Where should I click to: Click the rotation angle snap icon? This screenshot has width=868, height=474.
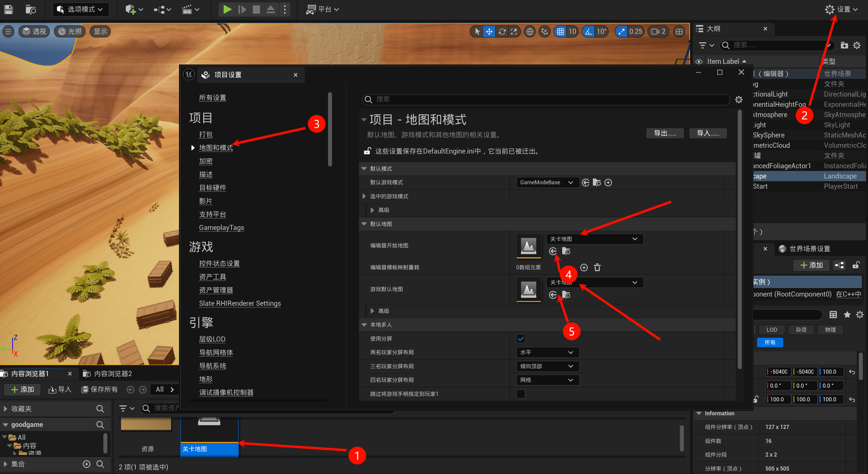tap(588, 32)
